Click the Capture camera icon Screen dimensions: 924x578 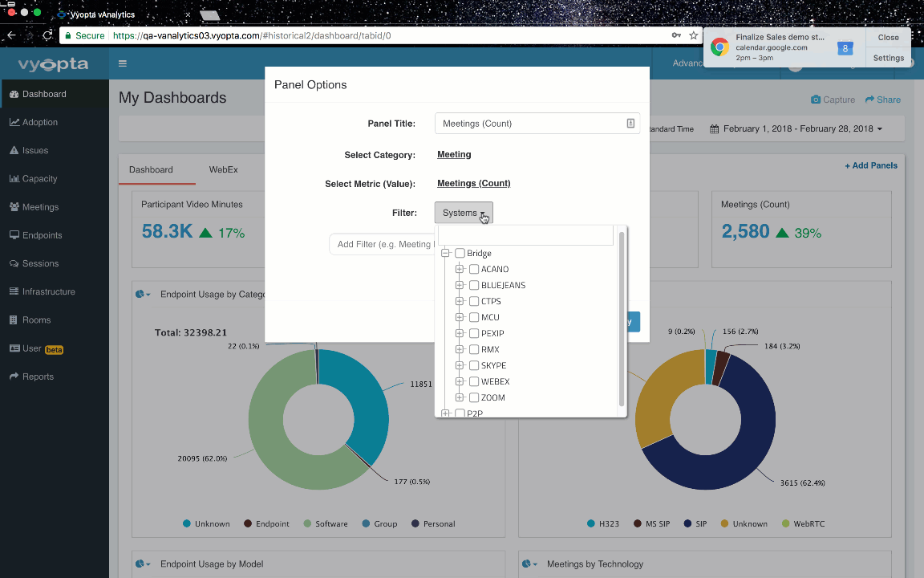click(x=816, y=100)
